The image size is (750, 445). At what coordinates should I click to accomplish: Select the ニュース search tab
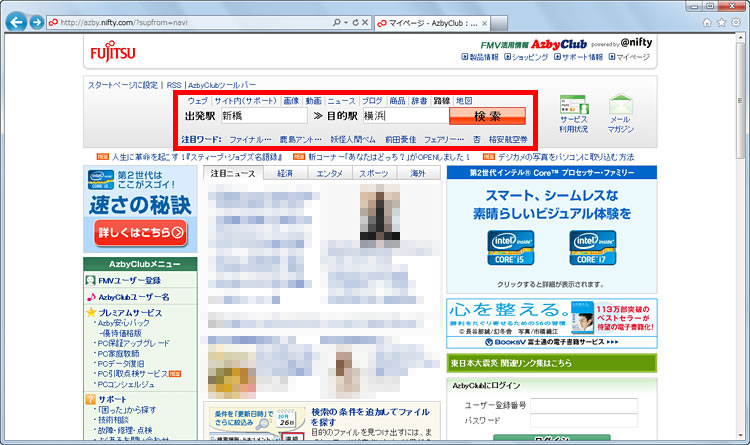coord(341,100)
